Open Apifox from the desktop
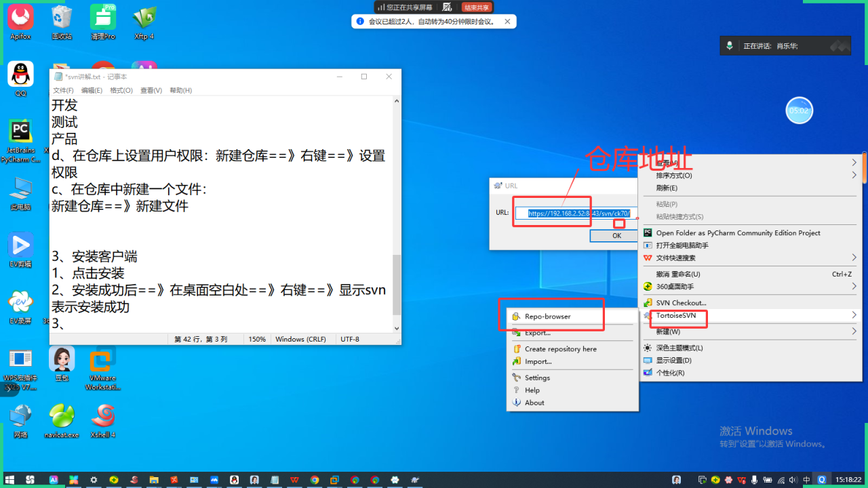This screenshot has height=488, width=868. pyautogui.click(x=20, y=20)
